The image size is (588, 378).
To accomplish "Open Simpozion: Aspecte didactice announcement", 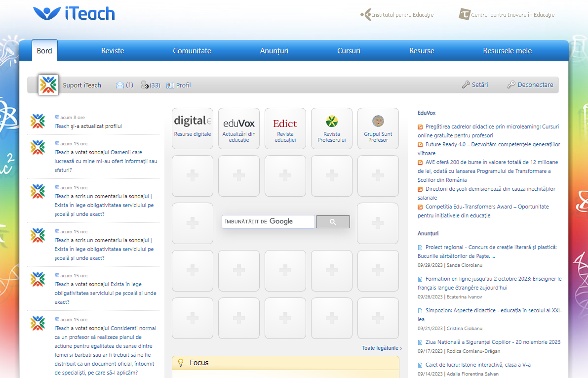I will (490, 315).
